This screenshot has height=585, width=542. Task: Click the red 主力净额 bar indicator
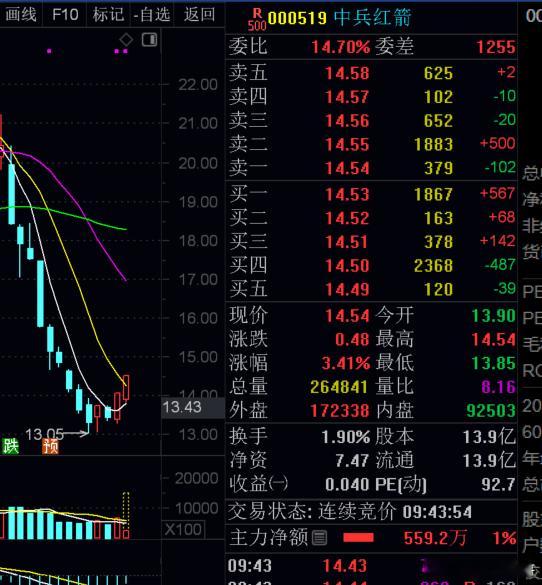tap(358, 538)
